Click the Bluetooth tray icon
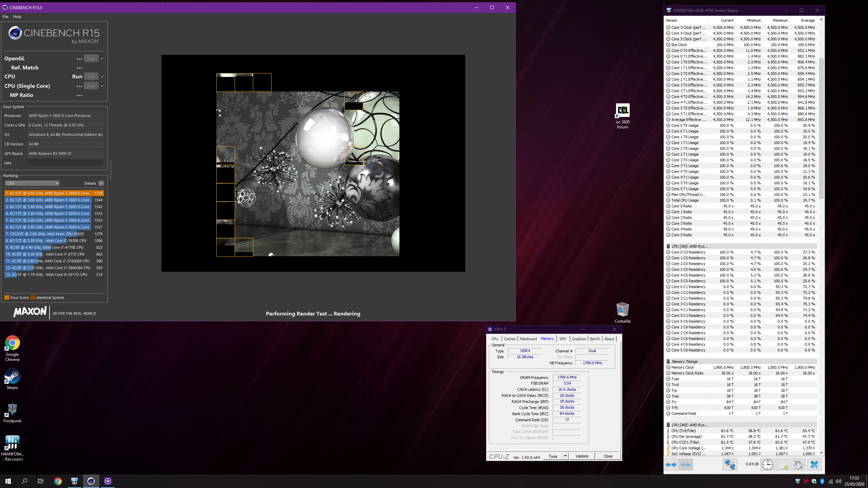The width and height of the screenshot is (868, 488). (x=822, y=481)
